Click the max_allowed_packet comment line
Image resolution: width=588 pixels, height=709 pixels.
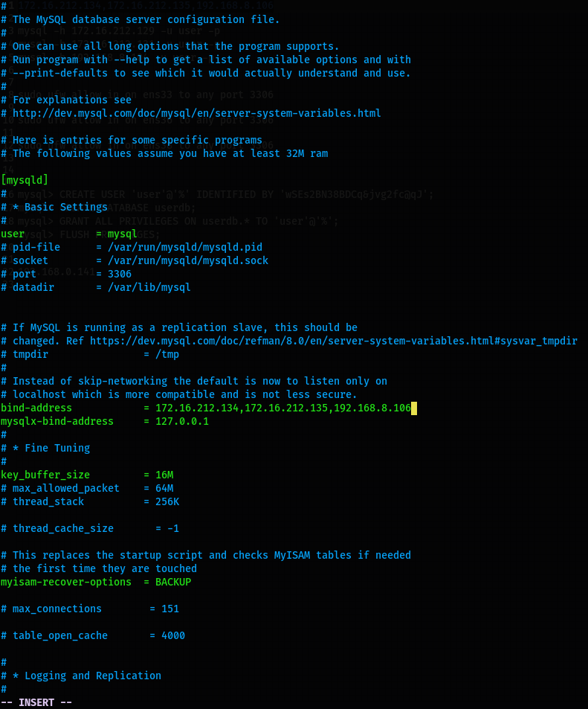click(87, 488)
